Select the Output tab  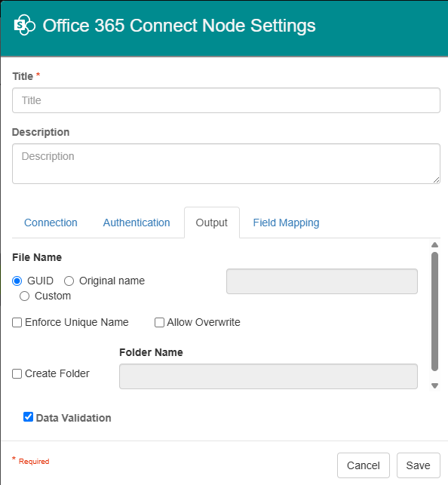point(212,223)
